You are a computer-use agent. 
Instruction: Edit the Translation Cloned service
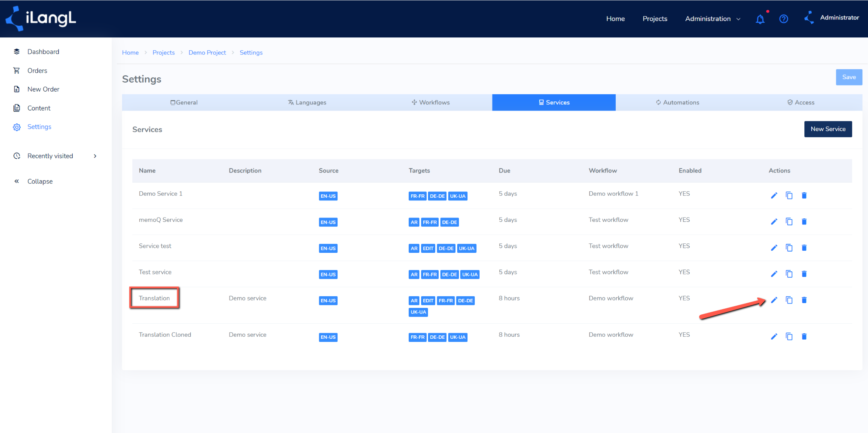coord(774,337)
